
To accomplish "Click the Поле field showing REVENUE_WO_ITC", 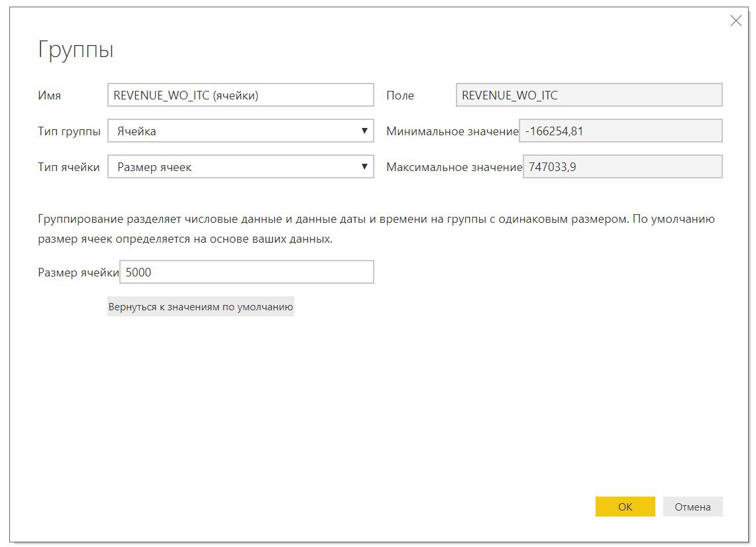I will pyautogui.click(x=589, y=95).
